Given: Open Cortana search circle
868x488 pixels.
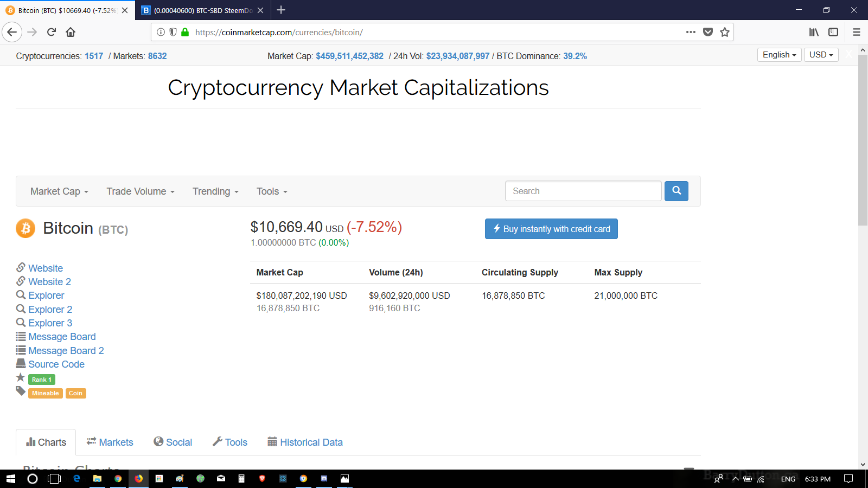Looking at the screenshot, I should [x=33, y=479].
